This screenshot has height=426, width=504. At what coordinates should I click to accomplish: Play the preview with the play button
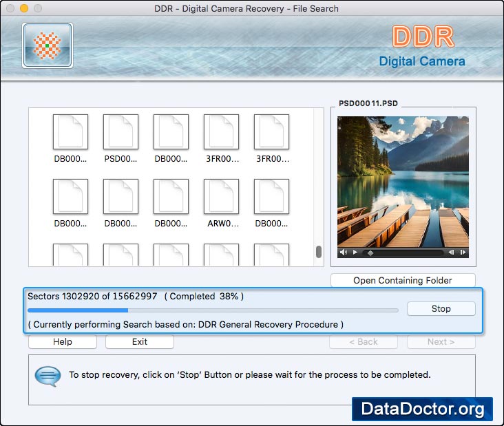[355, 252]
